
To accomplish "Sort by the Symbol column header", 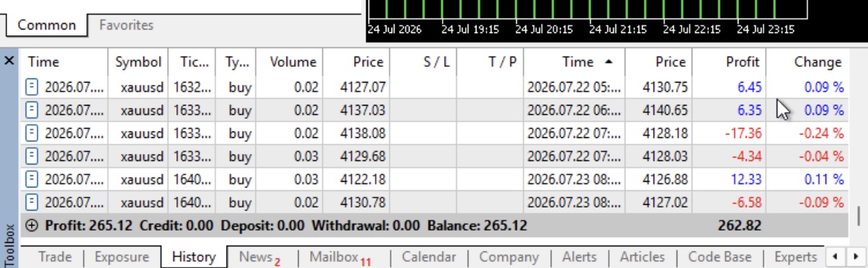I will pos(139,62).
